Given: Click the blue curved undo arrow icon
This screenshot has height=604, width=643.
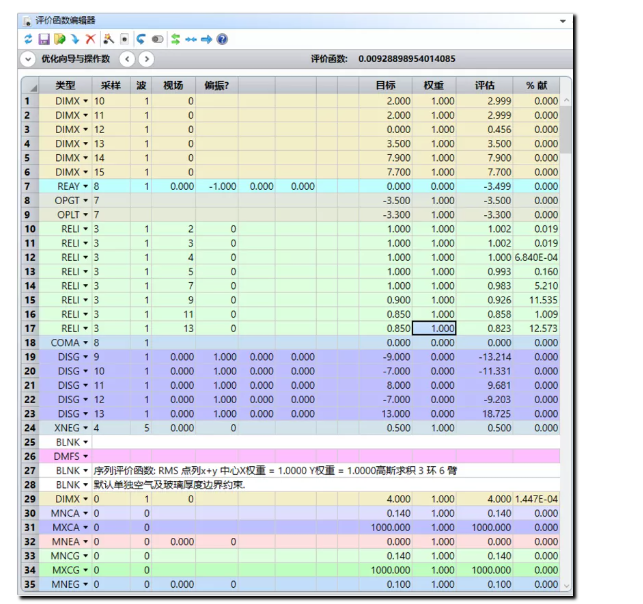Looking at the screenshot, I should (x=141, y=39).
